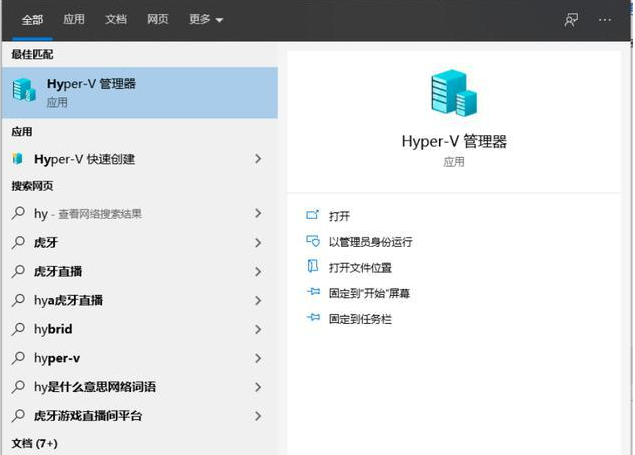Expand chevron for hy是什么意思网络词语
Viewport: 635px width, 455px height.
click(258, 387)
